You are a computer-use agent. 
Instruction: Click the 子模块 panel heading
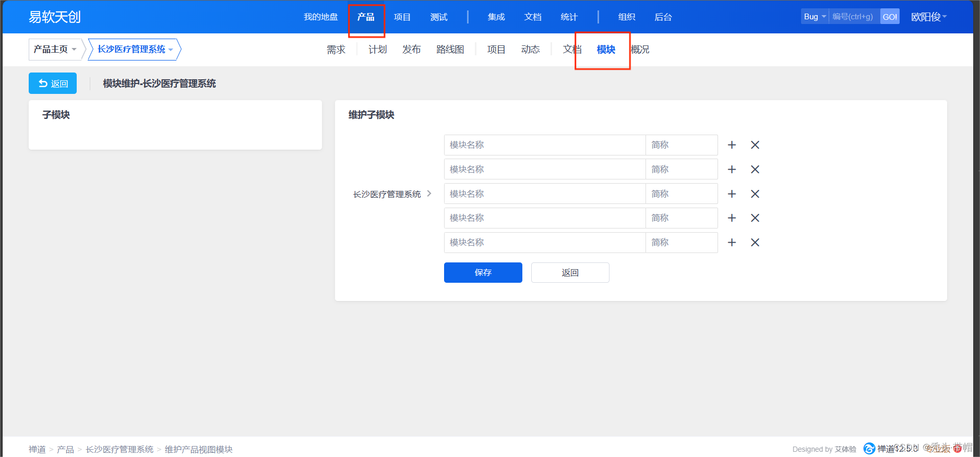56,115
